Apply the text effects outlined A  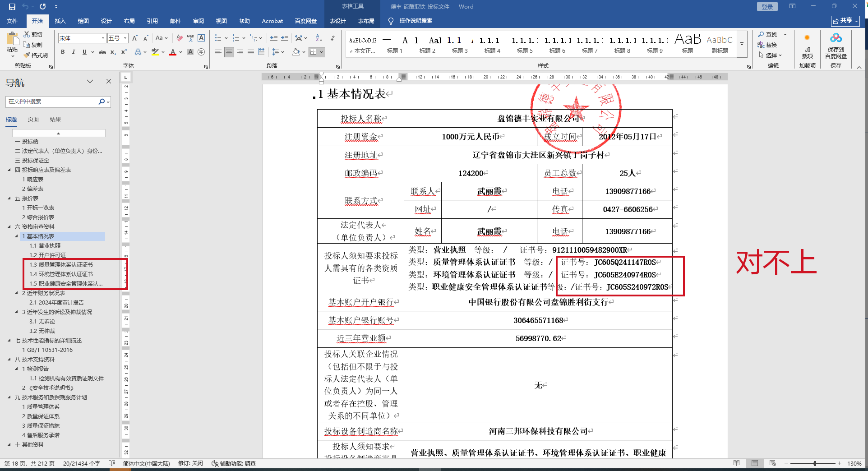[x=138, y=52]
